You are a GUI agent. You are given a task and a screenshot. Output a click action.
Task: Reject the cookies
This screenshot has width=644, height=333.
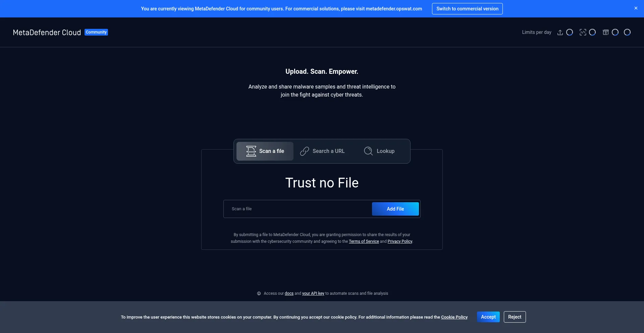click(x=515, y=317)
